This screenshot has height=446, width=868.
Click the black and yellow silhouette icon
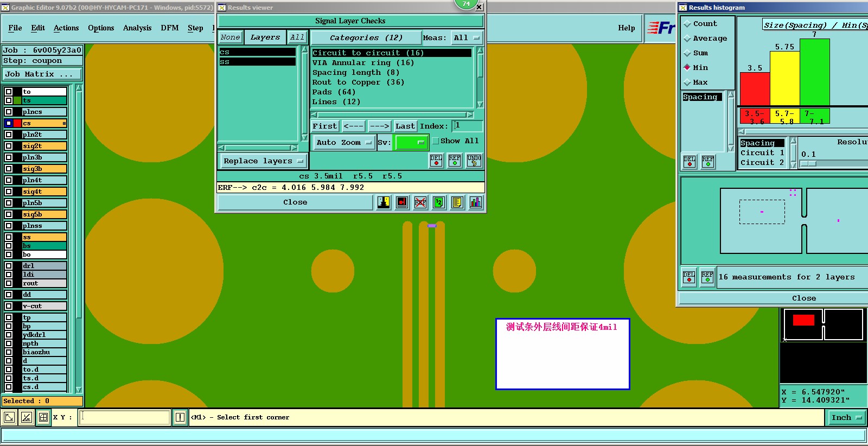[384, 202]
